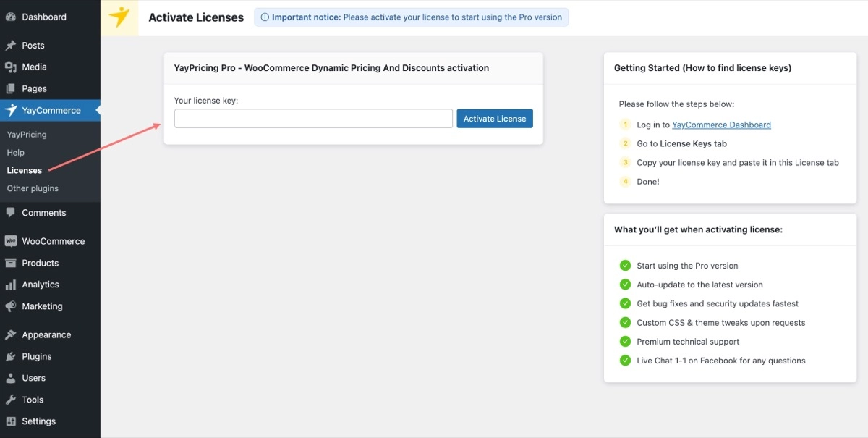Open the Licenses submenu item

(25, 171)
